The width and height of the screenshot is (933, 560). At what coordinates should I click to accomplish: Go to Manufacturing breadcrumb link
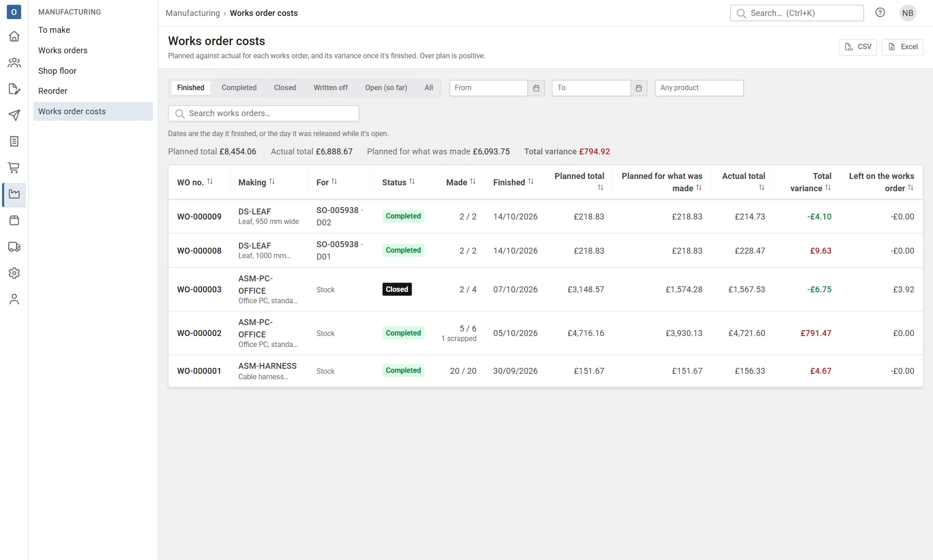(193, 13)
